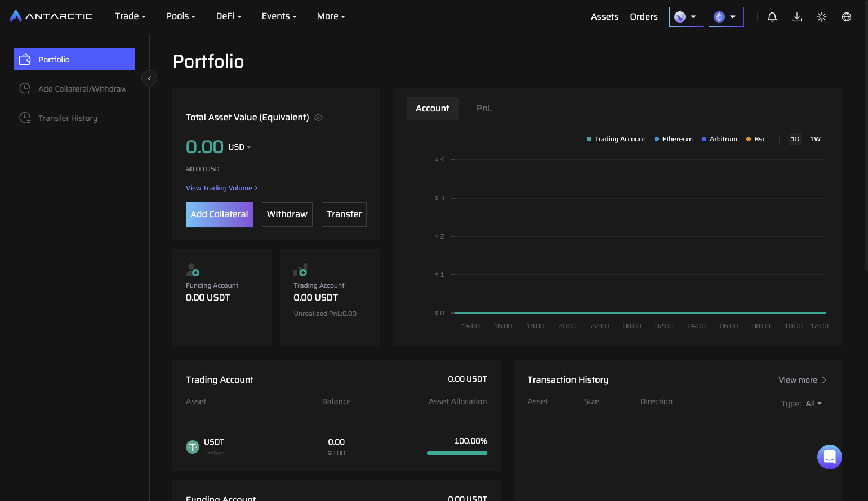Toggle Trading Account legend in chart

coord(616,139)
